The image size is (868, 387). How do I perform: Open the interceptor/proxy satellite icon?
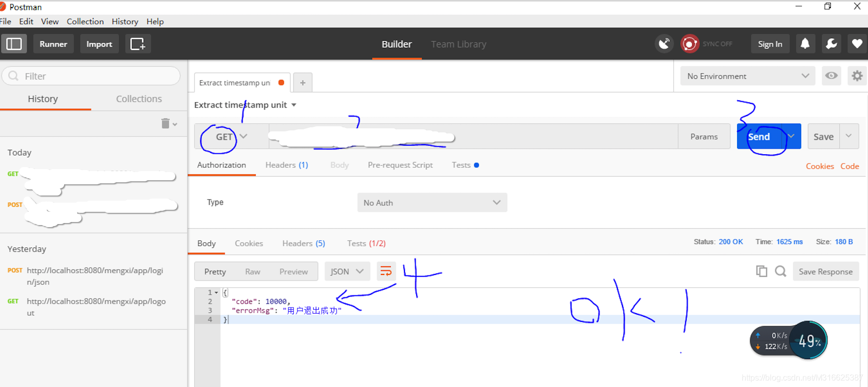664,44
